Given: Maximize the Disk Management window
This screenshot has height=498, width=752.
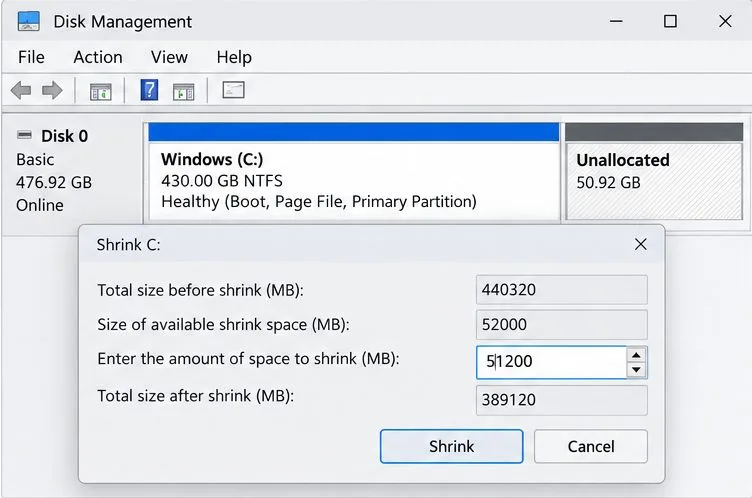Looking at the screenshot, I should [670, 21].
